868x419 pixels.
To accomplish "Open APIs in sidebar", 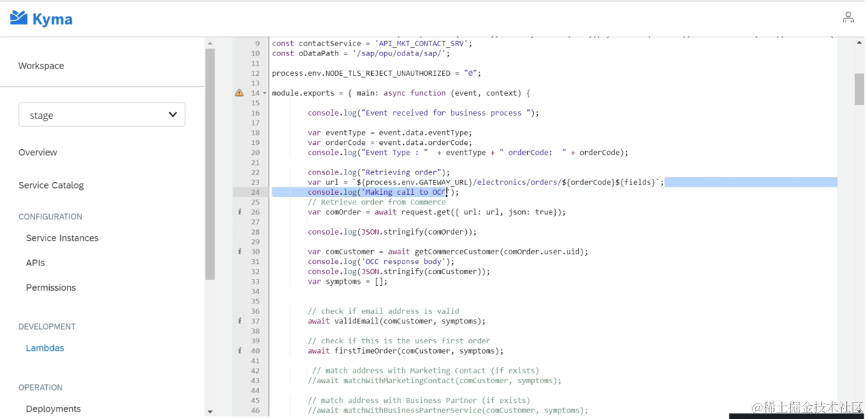I will pos(36,263).
